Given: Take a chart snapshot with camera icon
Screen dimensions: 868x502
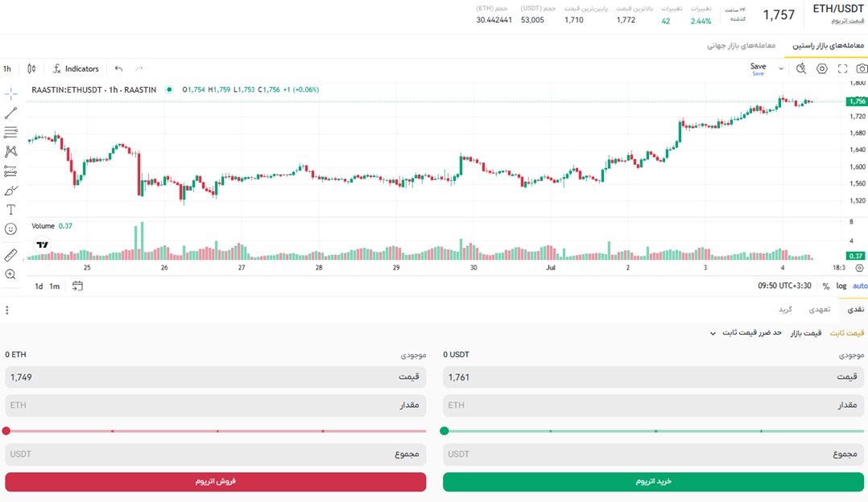Looking at the screenshot, I should click(862, 68).
